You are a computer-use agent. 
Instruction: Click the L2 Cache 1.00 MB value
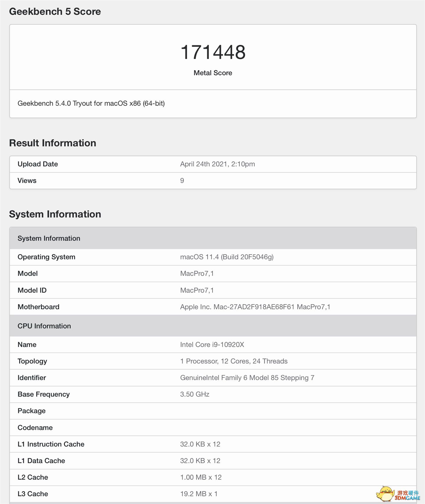coord(201,477)
